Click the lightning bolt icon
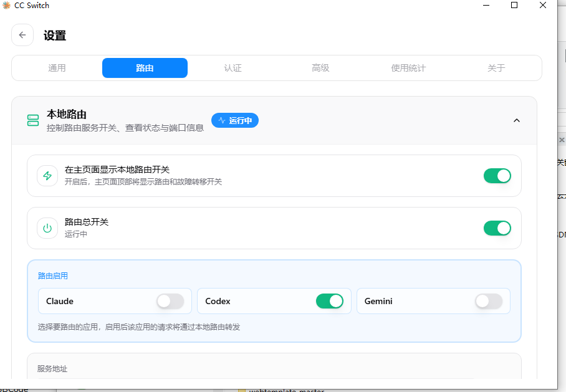566x392 pixels. pos(47,176)
